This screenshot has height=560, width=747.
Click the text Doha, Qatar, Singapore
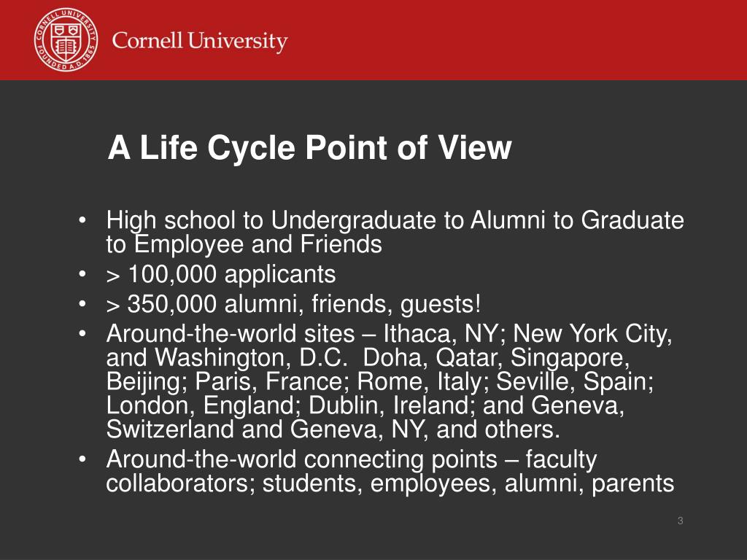(x=496, y=357)
